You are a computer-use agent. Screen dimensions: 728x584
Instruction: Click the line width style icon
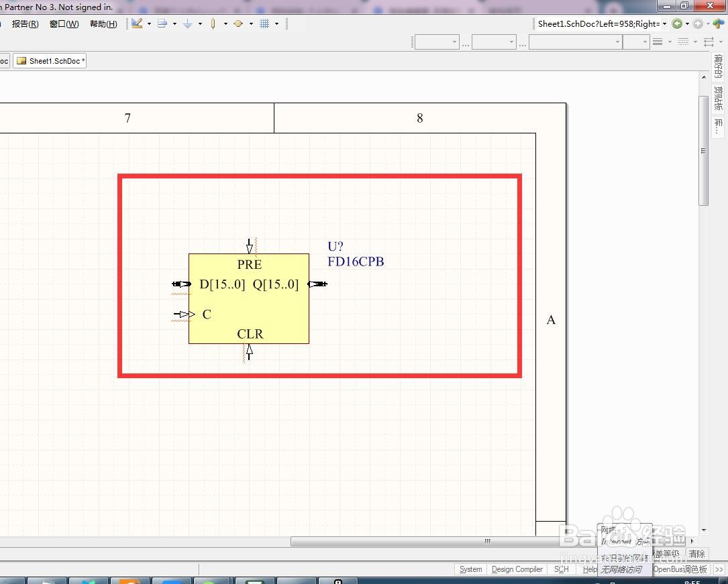pyautogui.click(x=658, y=42)
